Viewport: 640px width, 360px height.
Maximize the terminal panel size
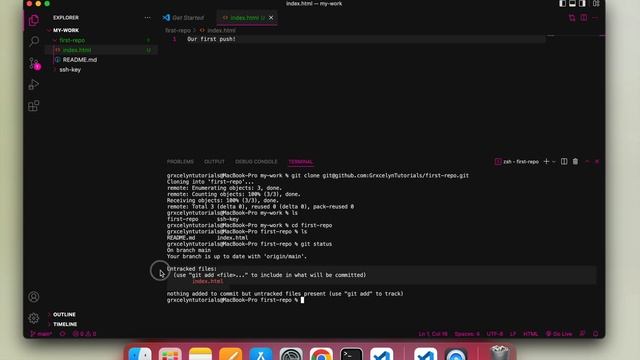587,162
